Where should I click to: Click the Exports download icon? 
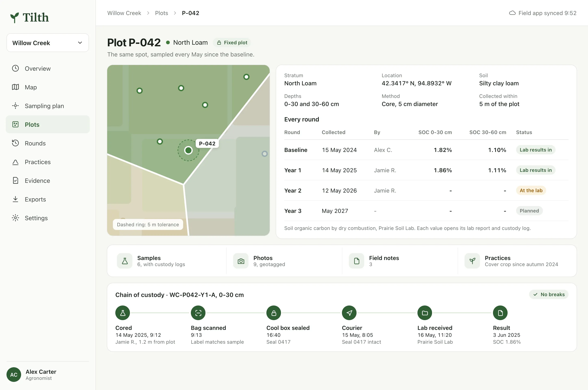(x=15, y=199)
